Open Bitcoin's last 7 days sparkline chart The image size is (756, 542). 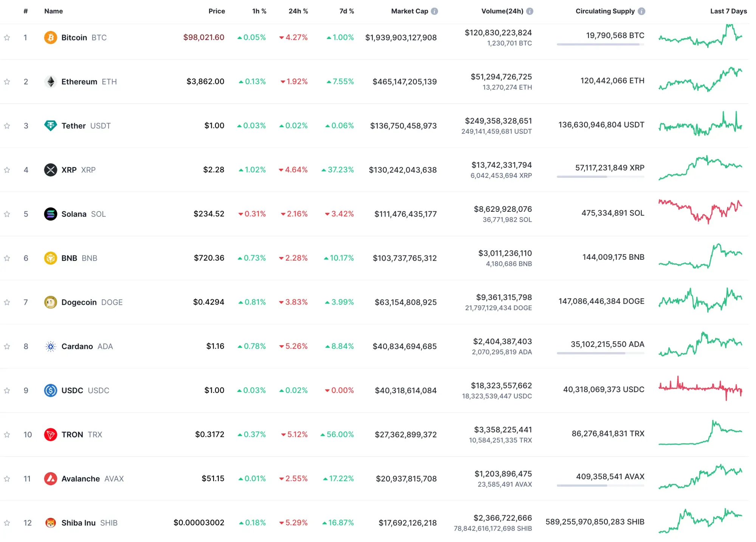tap(700, 36)
